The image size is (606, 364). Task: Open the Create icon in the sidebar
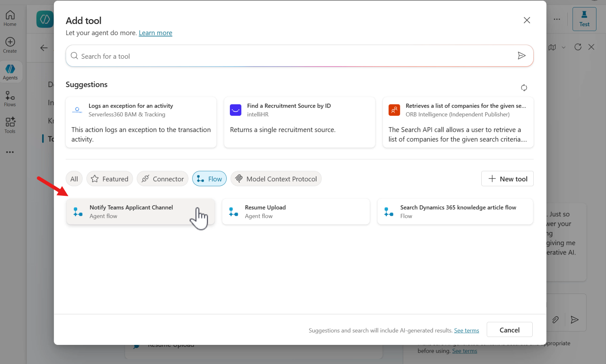(x=10, y=45)
